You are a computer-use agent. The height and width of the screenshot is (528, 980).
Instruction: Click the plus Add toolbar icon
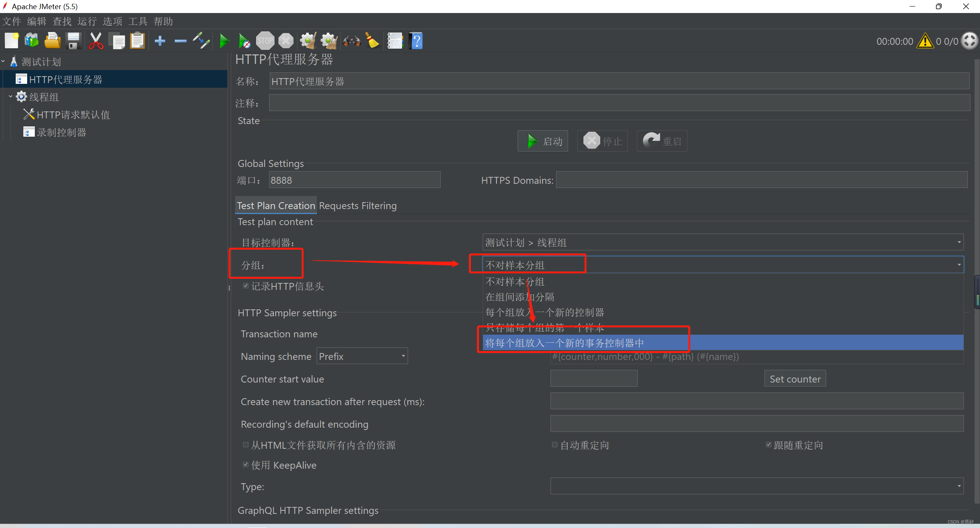160,41
